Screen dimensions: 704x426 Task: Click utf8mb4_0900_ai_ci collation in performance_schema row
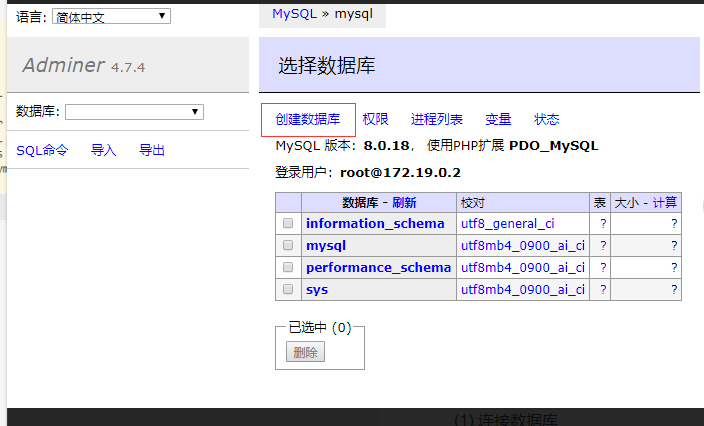click(523, 268)
